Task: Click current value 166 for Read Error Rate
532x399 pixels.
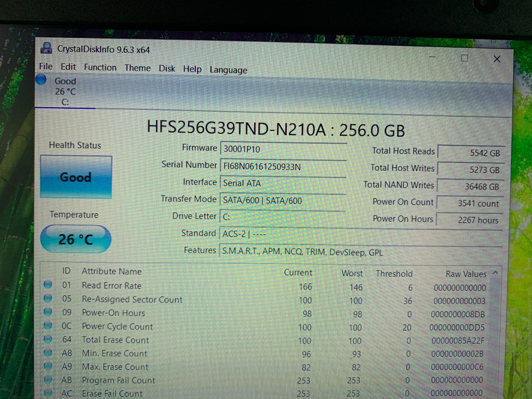Action: click(305, 287)
